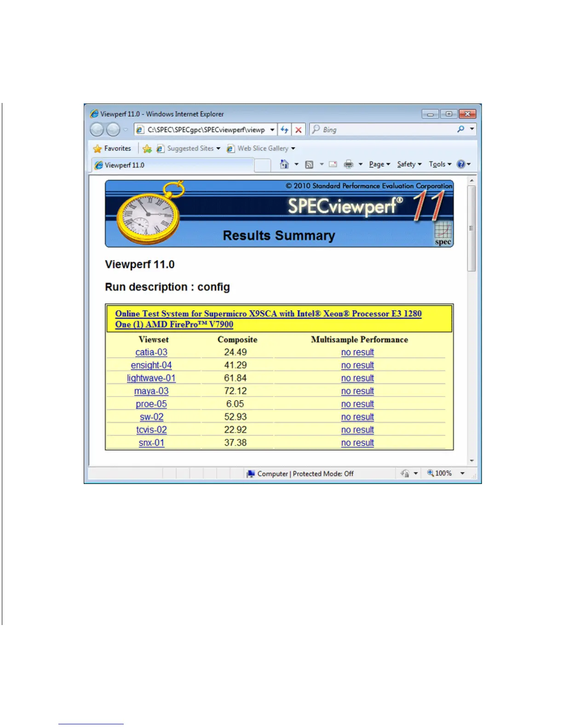Click the Bing search magnifier icon

tap(460, 129)
